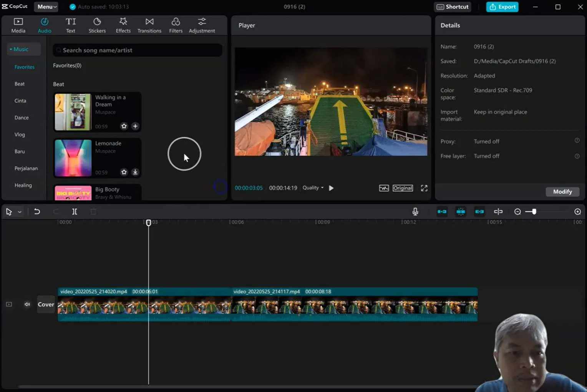Zoom in the timeline
The image size is (587, 392).
[577, 212]
